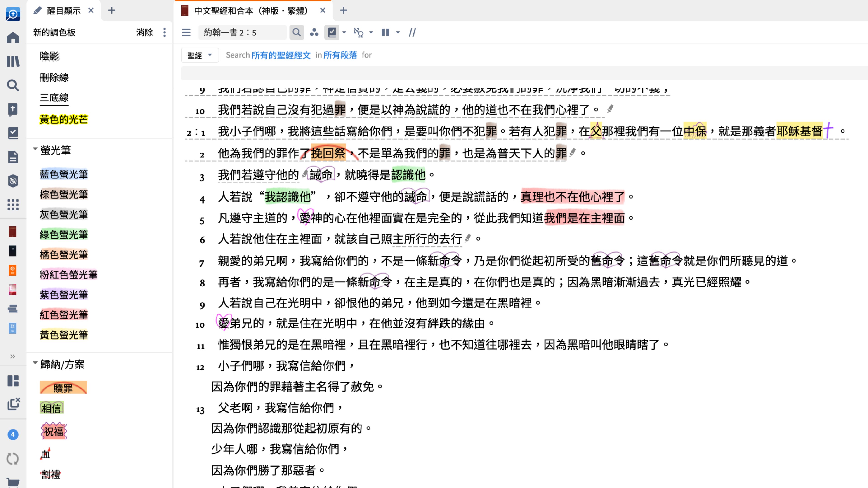This screenshot has width=868, height=488.
Task: Close the 醒目顯示 tab
Action: (x=91, y=10)
